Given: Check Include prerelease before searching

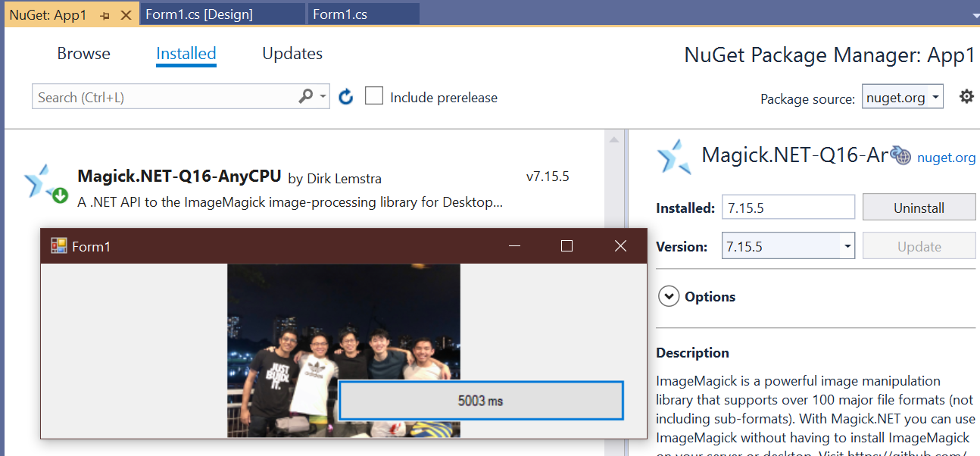Looking at the screenshot, I should (x=374, y=96).
